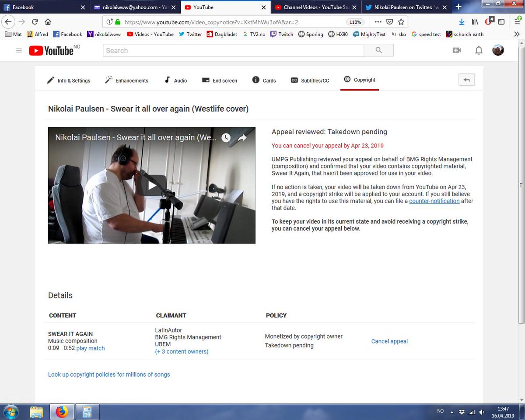
Task: Toggle Firefox sidebar view
Action: pos(501,21)
